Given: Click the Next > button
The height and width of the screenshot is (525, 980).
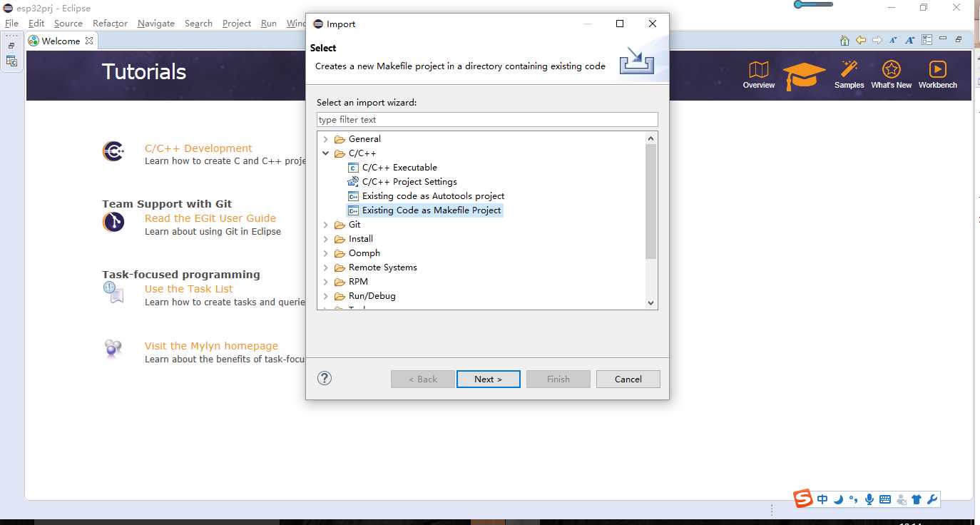Looking at the screenshot, I should point(488,379).
